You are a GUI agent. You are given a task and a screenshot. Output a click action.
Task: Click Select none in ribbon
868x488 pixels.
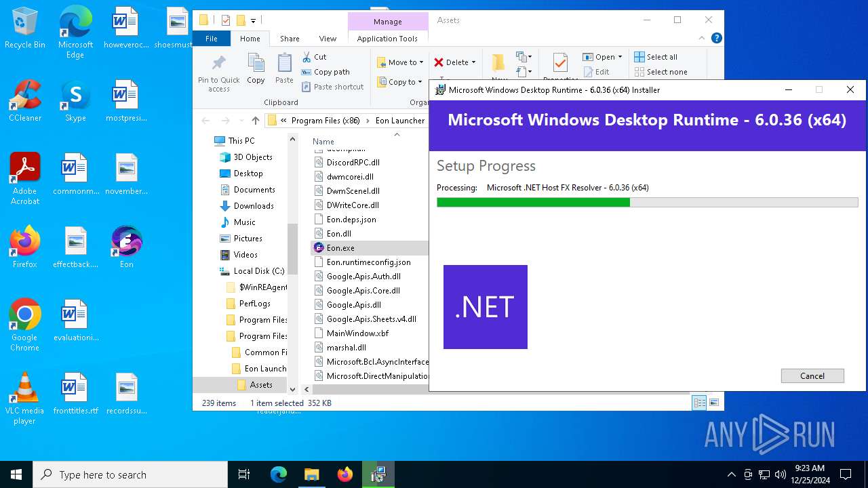click(x=661, y=72)
